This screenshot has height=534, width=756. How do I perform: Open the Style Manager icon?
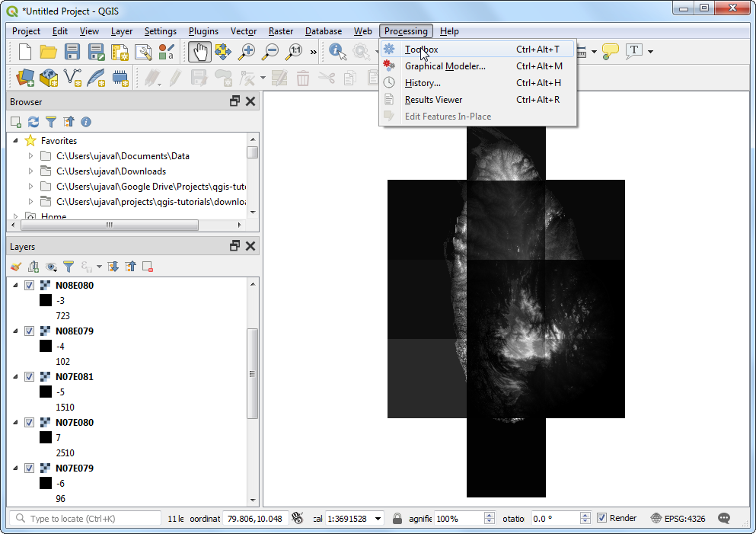(x=167, y=52)
